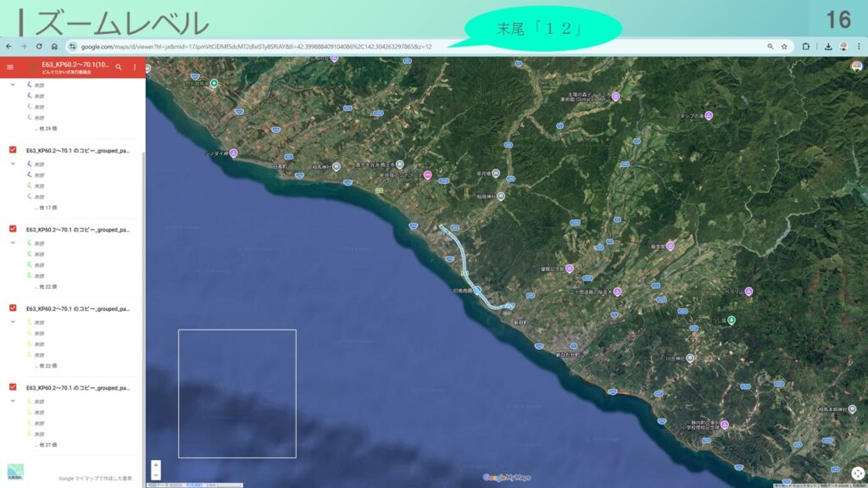This screenshot has height=488, width=868.
Task: Show more items via the 他 29 個 link
Action: tap(46, 128)
